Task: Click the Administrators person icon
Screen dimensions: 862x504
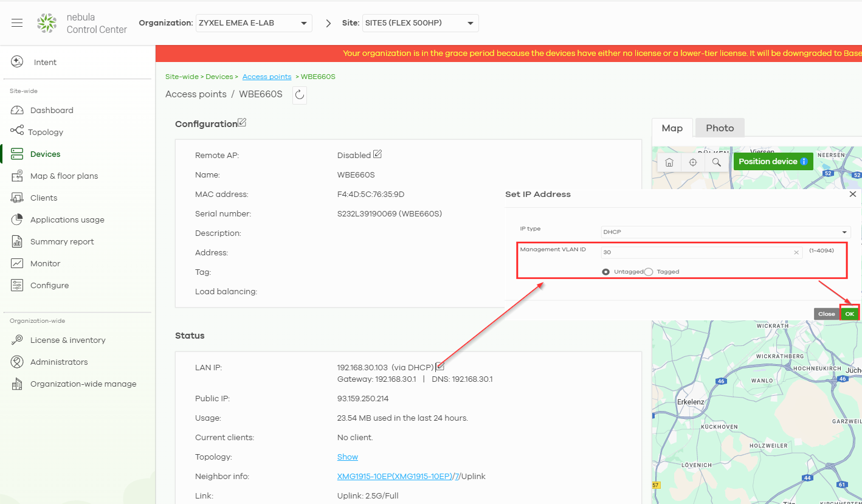Action: tap(17, 362)
